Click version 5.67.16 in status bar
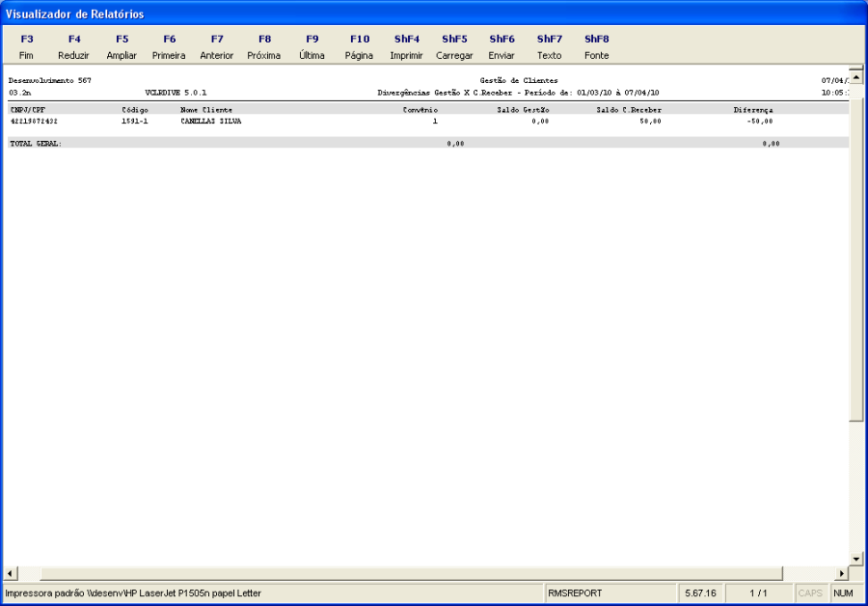This screenshot has width=868, height=606. pyautogui.click(x=700, y=593)
